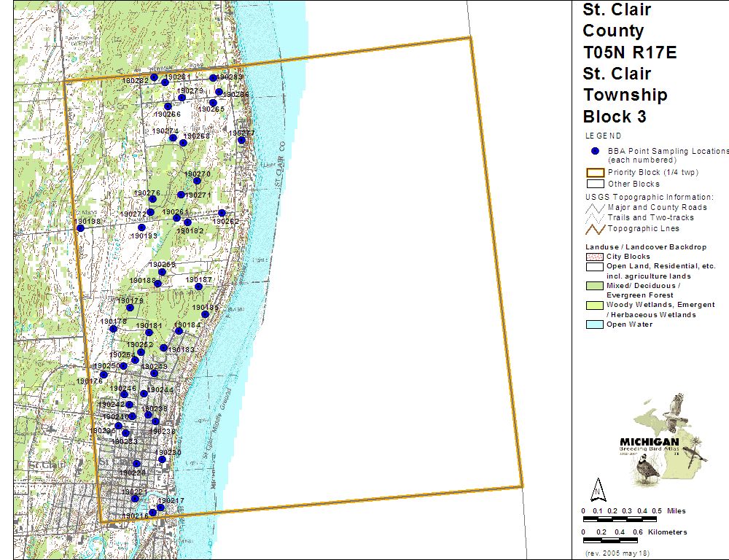Click the north arrow symbol
This screenshot has height=560, width=729.
tap(598, 488)
